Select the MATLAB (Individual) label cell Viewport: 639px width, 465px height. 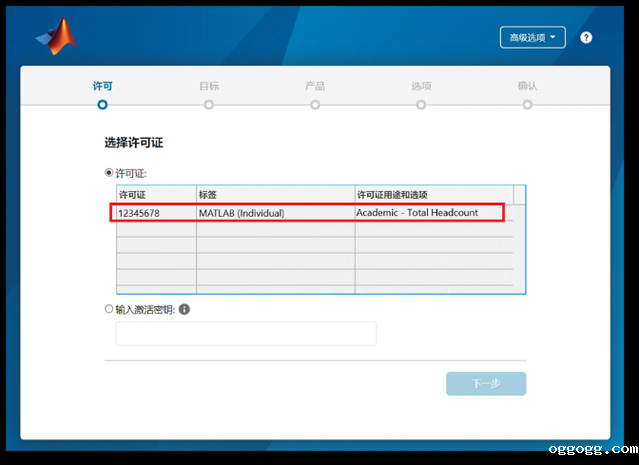click(275, 213)
